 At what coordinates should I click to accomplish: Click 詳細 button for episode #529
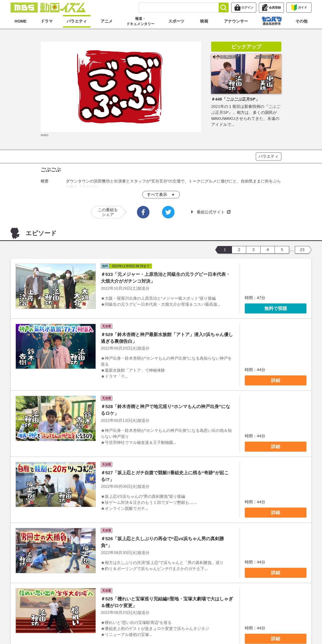pos(276,380)
